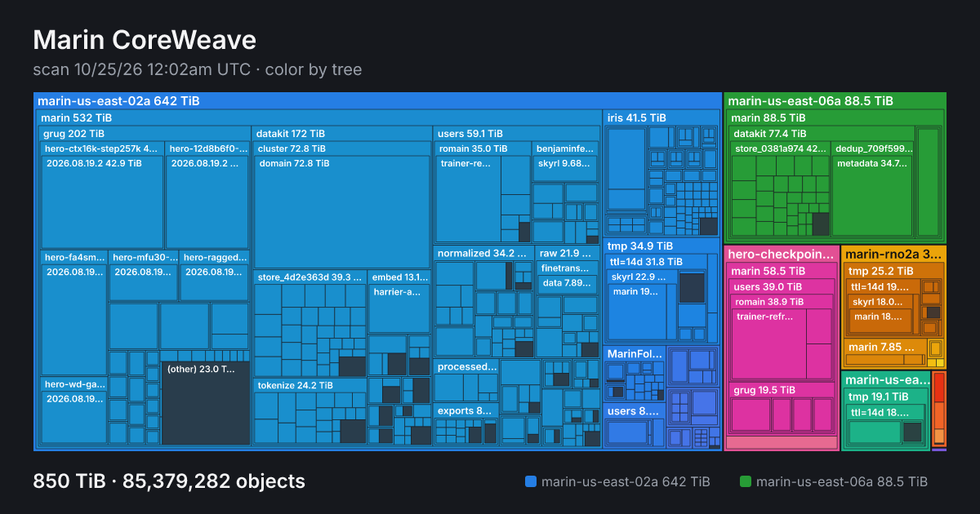Viewport: 980px width, 514px height.
Task: Click the 'marin-us-east-06a 88.5 TiB' treemap header
Action: 835,101
